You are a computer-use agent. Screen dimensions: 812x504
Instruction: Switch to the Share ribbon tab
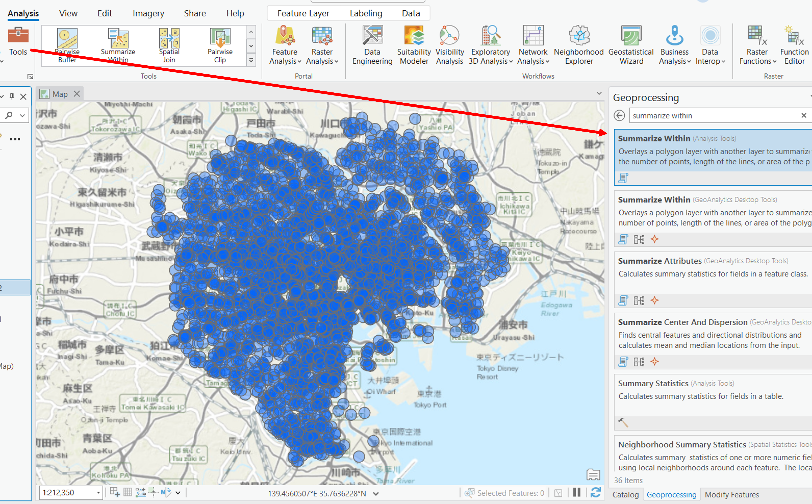[195, 13]
